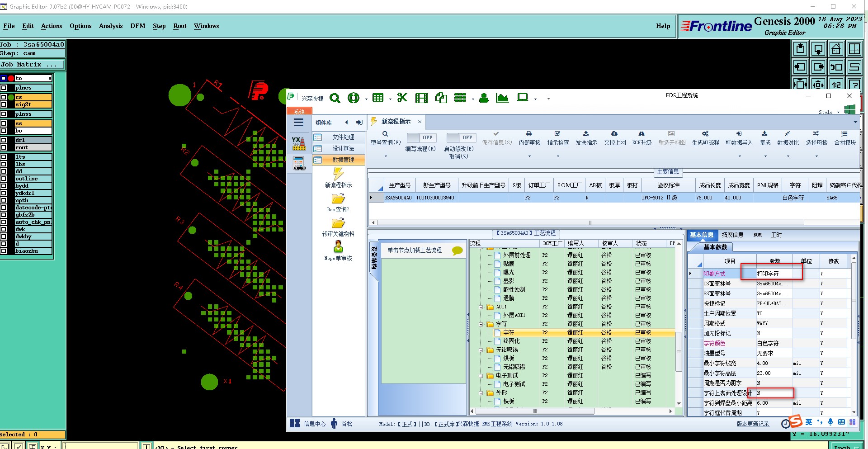This screenshot has width=868, height=449.
Task: Open Nope单审核 user icon
Action: point(338,246)
